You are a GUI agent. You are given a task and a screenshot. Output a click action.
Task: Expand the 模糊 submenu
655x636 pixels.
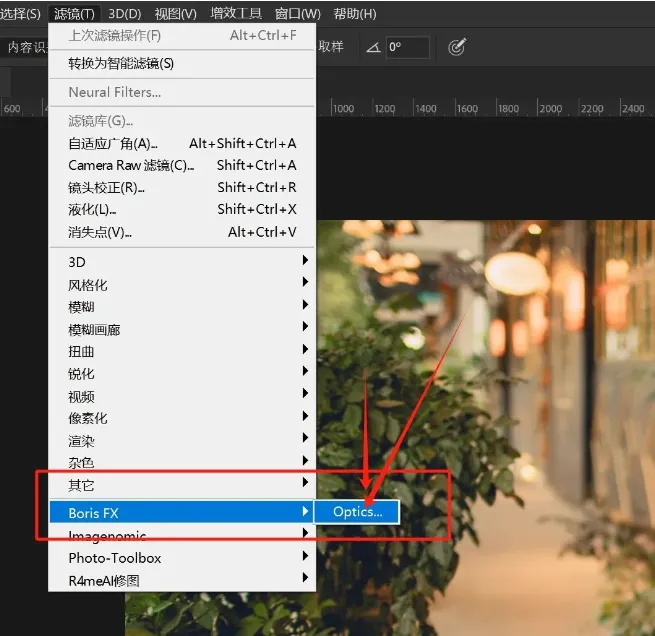pyautogui.click(x=182, y=307)
